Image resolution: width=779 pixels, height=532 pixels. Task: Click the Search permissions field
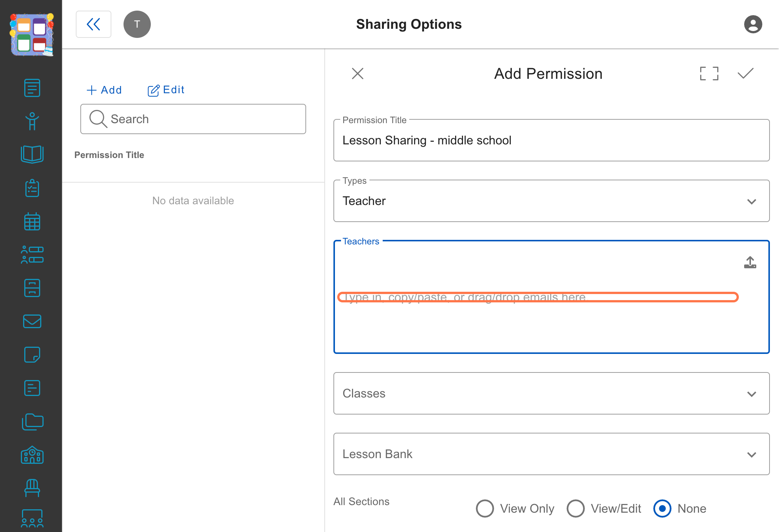click(x=193, y=119)
